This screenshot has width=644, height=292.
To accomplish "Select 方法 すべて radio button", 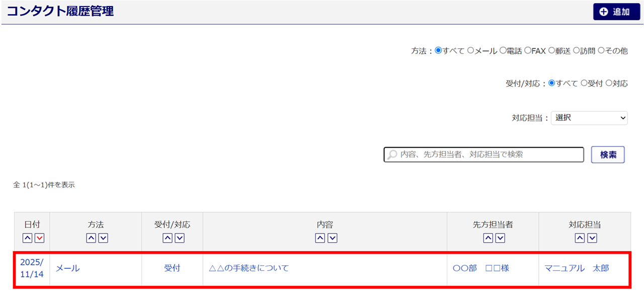I will pos(438,50).
